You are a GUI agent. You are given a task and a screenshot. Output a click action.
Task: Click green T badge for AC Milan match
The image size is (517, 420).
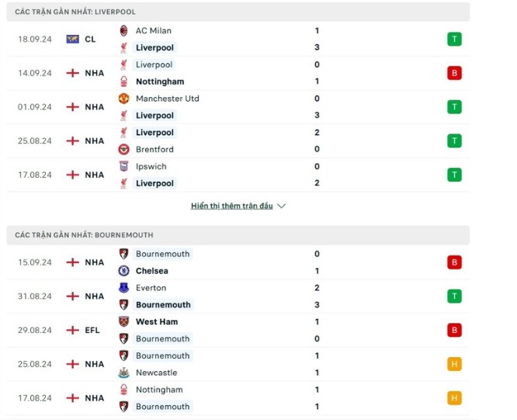pos(454,40)
